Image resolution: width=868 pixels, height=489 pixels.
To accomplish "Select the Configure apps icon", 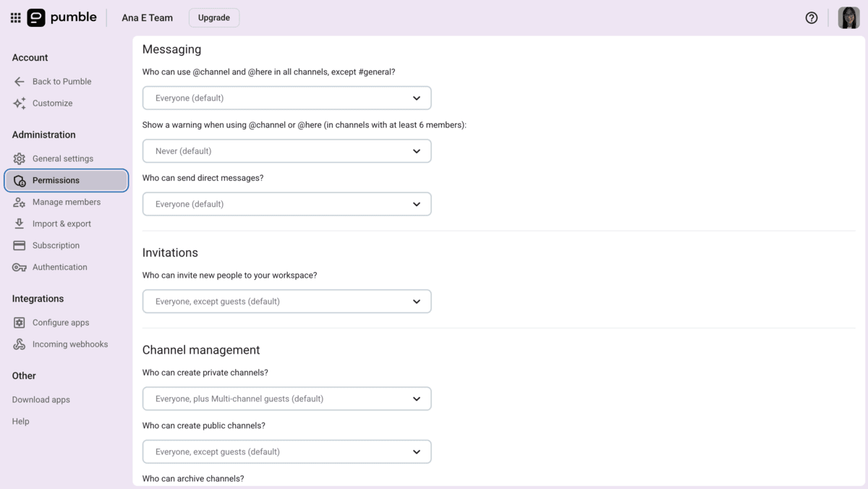I will point(19,322).
